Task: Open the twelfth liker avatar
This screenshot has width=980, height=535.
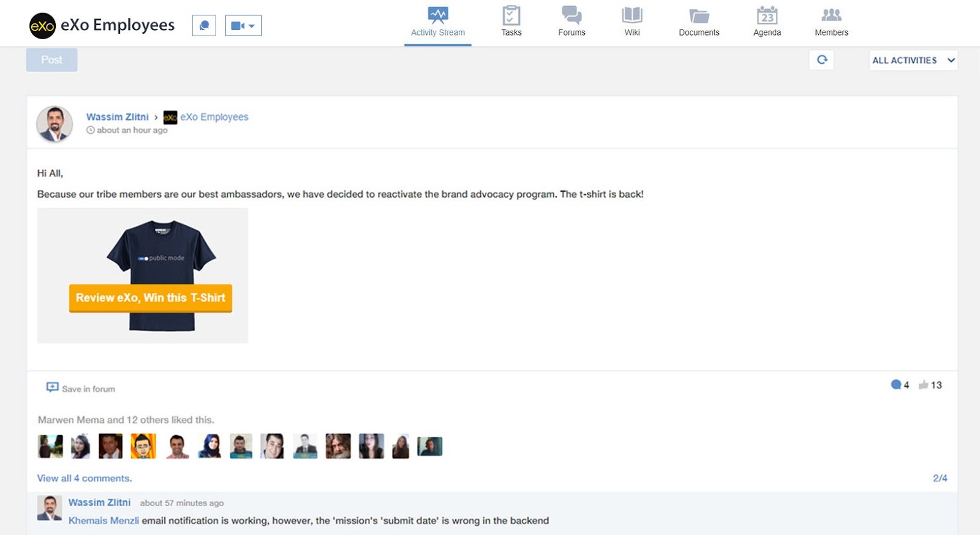Action: point(401,446)
